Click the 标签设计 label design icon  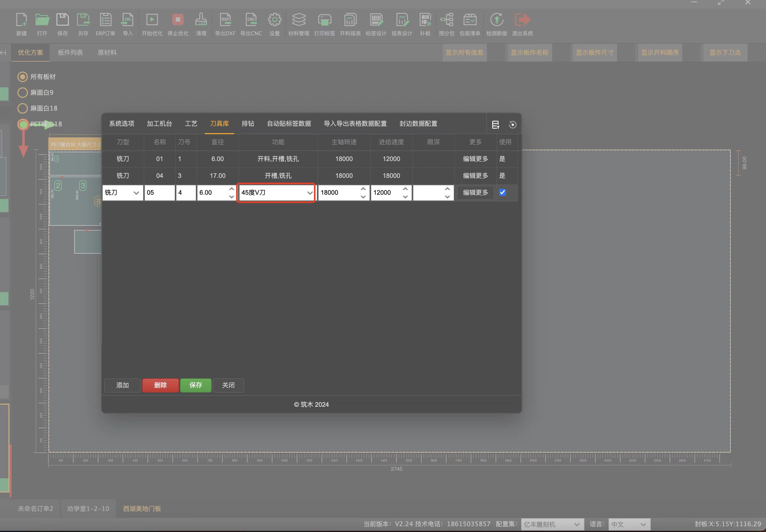coord(376,20)
